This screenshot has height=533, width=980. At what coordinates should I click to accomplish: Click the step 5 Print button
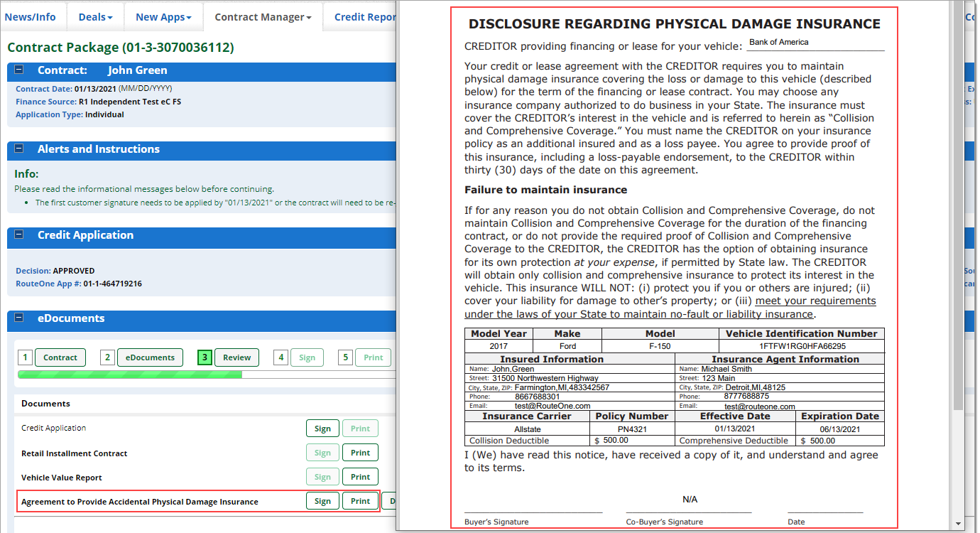[373, 357]
